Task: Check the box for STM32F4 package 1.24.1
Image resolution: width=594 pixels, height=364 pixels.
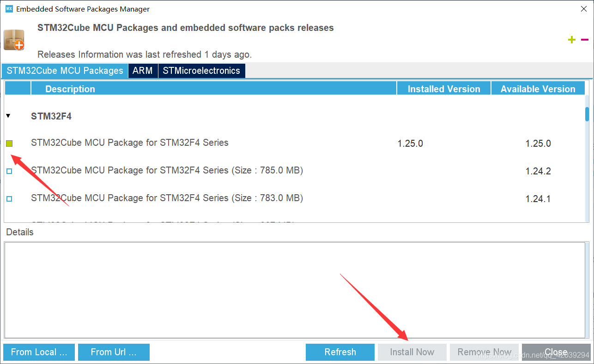Action: [x=9, y=199]
